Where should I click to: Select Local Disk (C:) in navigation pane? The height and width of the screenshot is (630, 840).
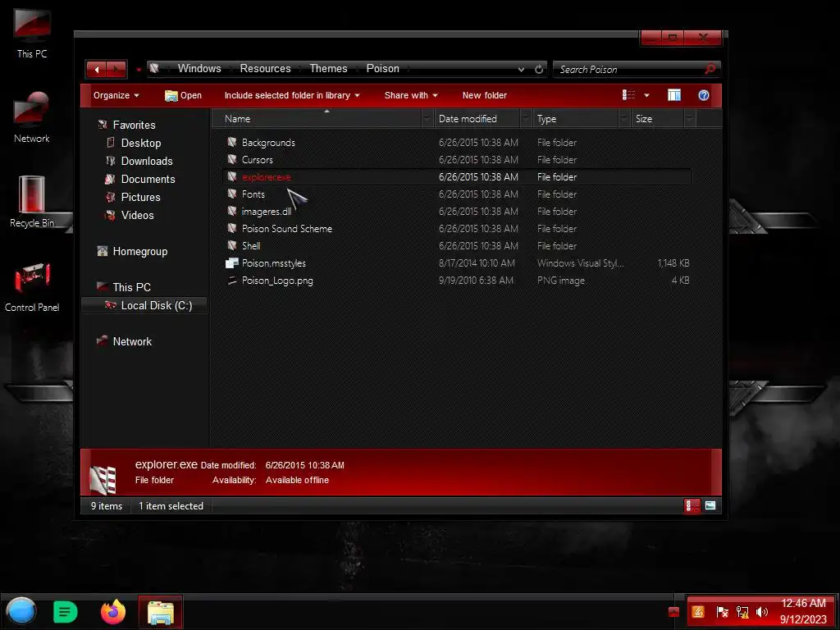coord(157,305)
